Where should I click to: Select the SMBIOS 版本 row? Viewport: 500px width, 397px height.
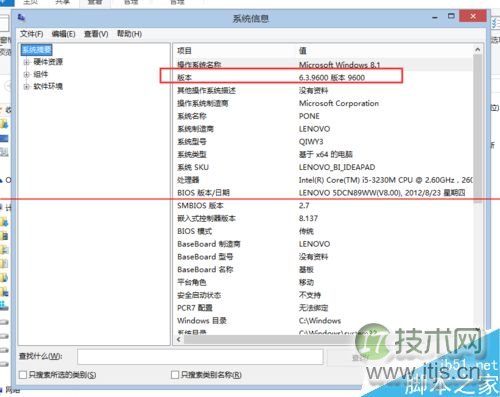[x=323, y=205]
